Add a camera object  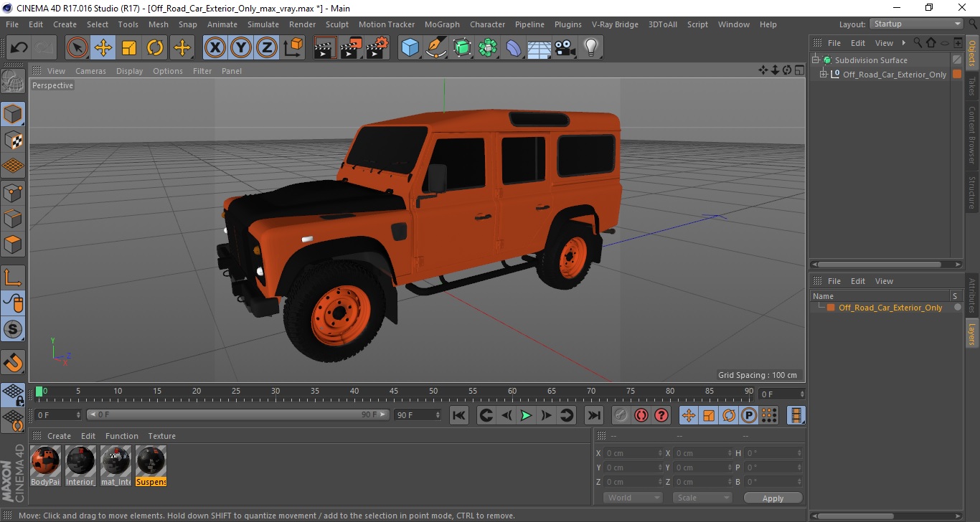click(x=565, y=48)
